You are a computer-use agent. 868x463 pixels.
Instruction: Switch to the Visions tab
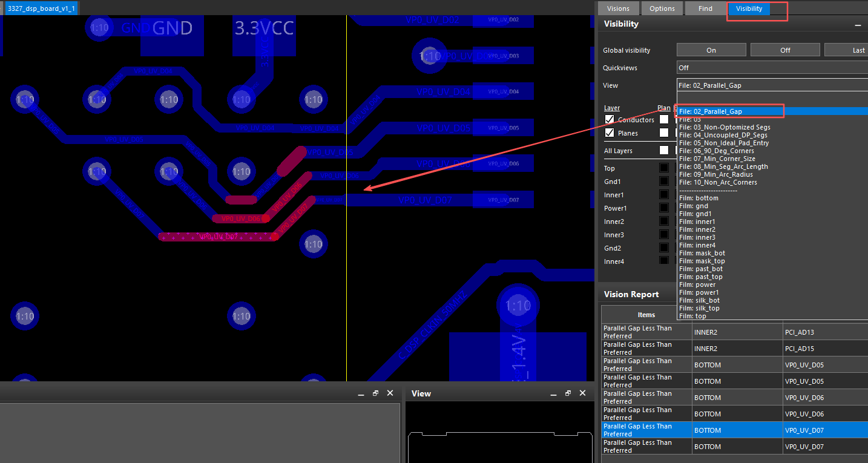point(618,8)
